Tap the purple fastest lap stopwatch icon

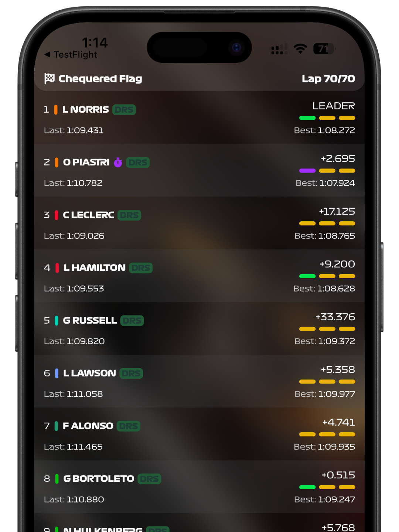point(118,162)
